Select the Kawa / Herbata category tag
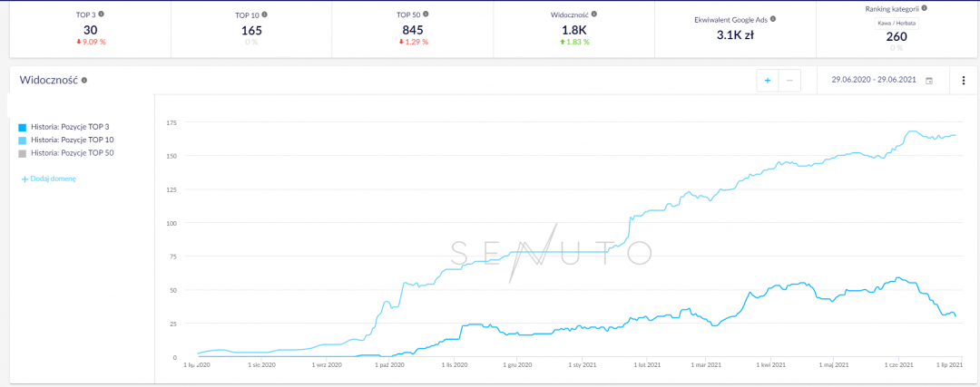The image size is (980, 387). point(897,24)
